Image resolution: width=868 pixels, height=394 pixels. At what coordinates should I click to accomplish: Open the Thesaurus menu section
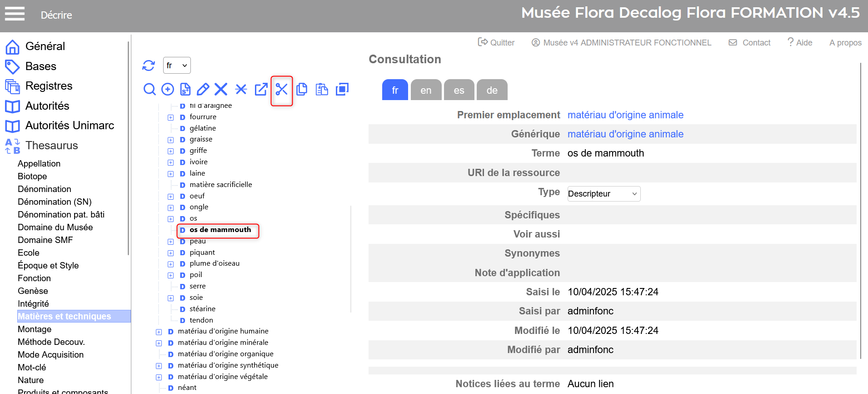pyautogui.click(x=51, y=146)
